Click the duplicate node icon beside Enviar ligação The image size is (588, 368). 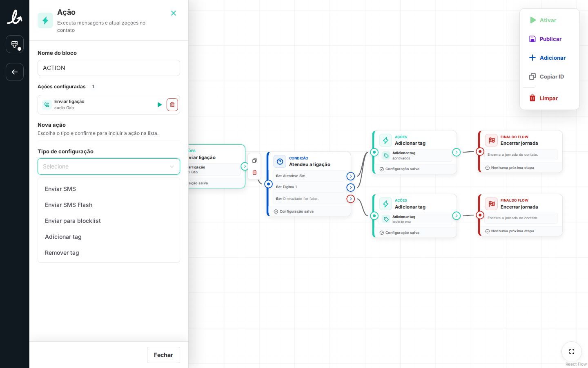point(254,161)
